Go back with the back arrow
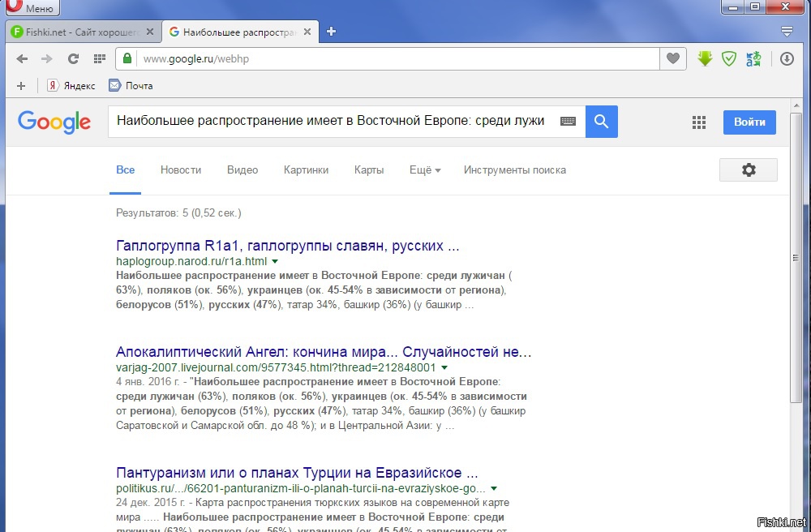The image size is (811, 532). (22, 59)
